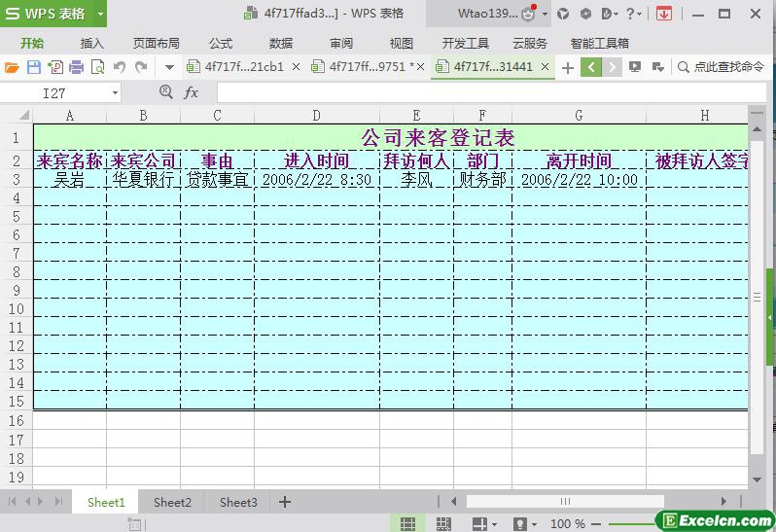Viewport: 776px width, 532px height.
Task: Click the Save icon in quick toolbar
Action: click(x=34, y=67)
